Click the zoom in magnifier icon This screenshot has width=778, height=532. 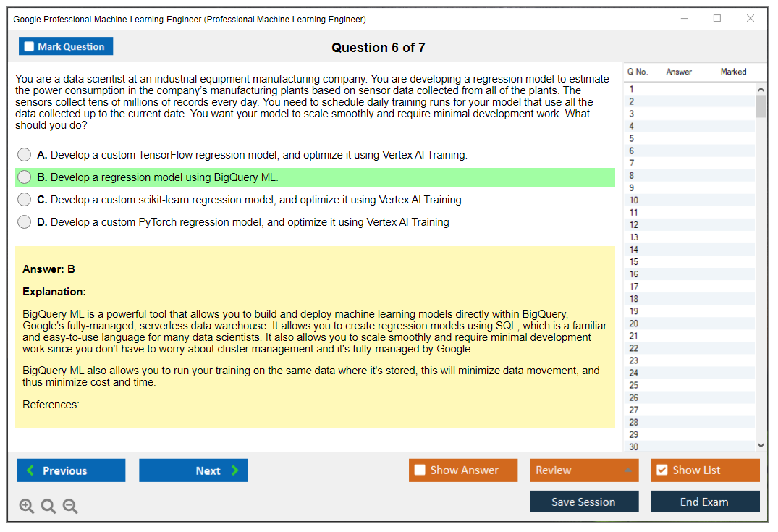27,507
